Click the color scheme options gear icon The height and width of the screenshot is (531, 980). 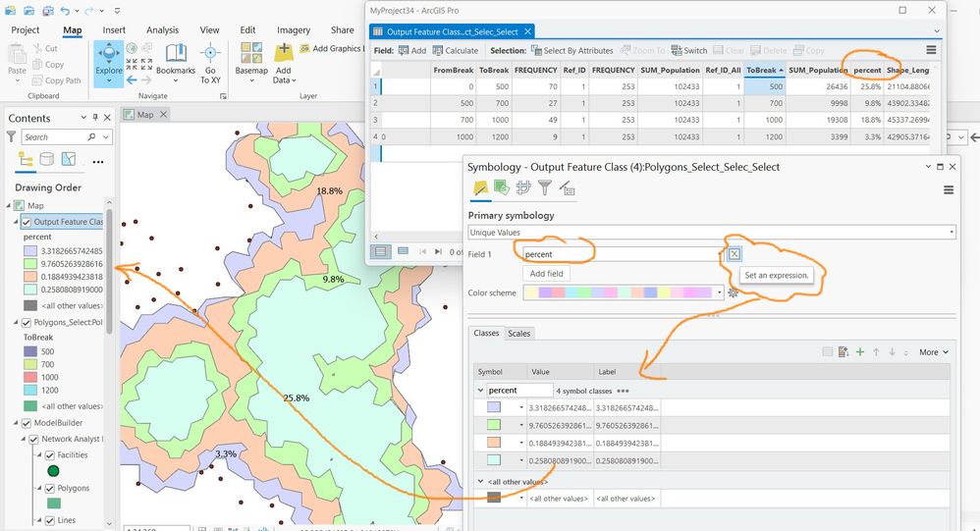[x=734, y=292]
